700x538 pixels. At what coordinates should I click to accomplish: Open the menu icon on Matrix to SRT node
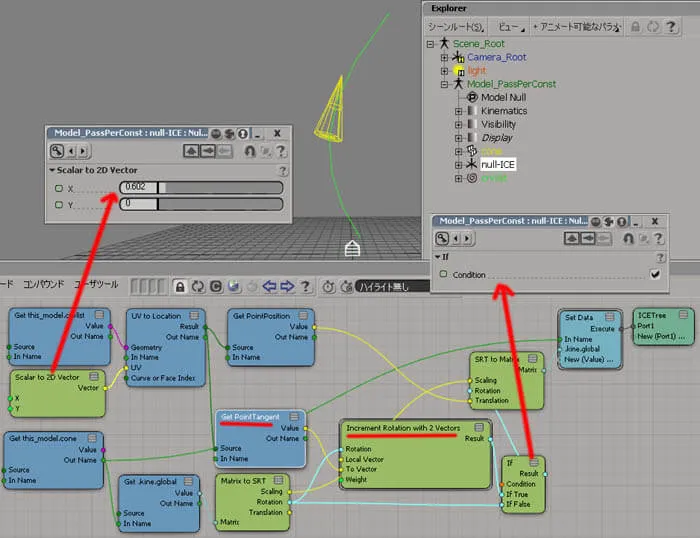tap(279, 480)
